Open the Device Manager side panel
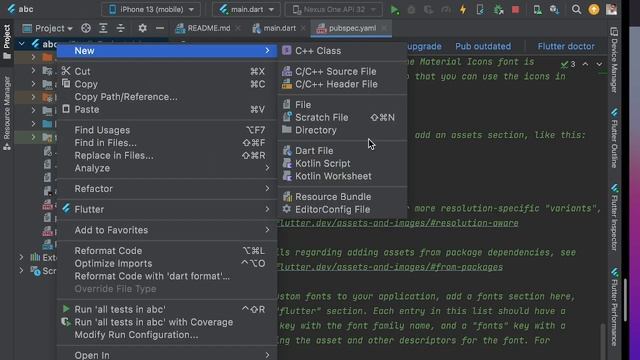 coord(614,60)
